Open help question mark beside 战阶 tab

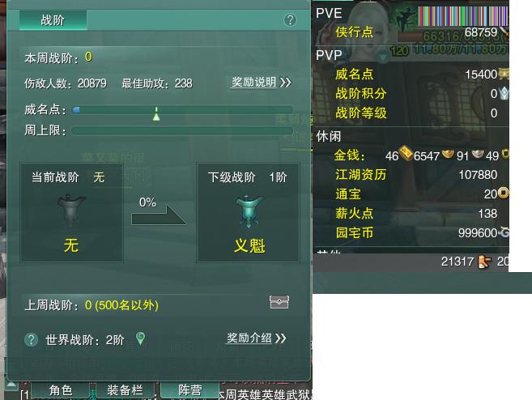pos(290,20)
